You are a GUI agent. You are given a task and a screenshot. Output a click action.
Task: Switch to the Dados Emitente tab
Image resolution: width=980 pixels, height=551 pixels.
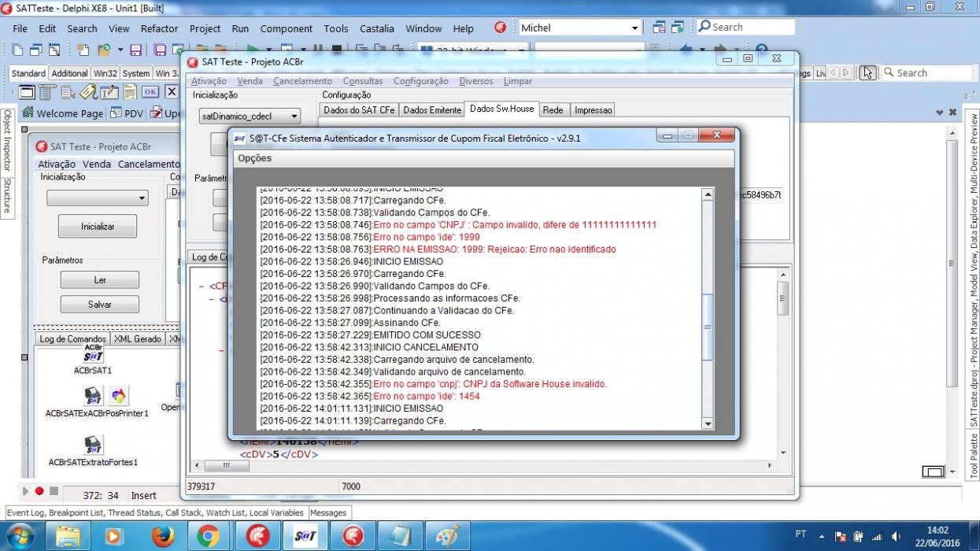(x=432, y=110)
